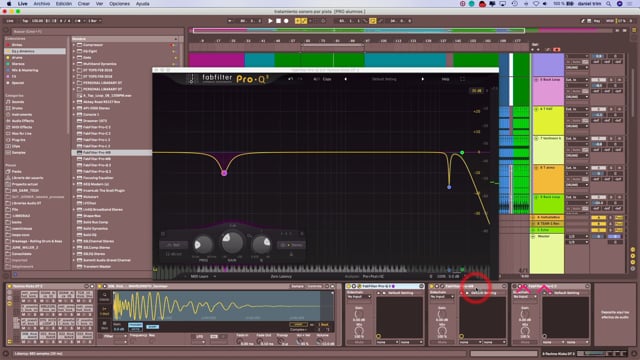The height and width of the screenshot is (360, 640).
Task: Toggle first FabFilter Pro-Q 3 device activator
Action: coord(349,287)
